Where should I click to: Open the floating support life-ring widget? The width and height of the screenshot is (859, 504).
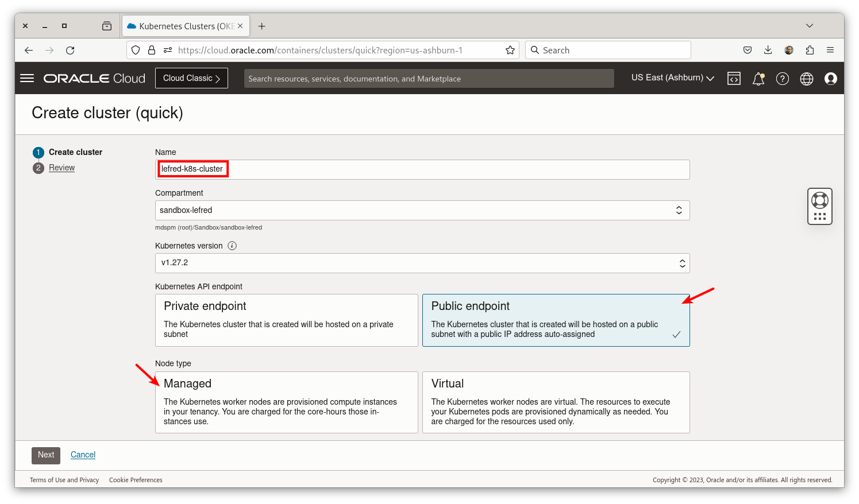pyautogui.click(x=819, y=206)
